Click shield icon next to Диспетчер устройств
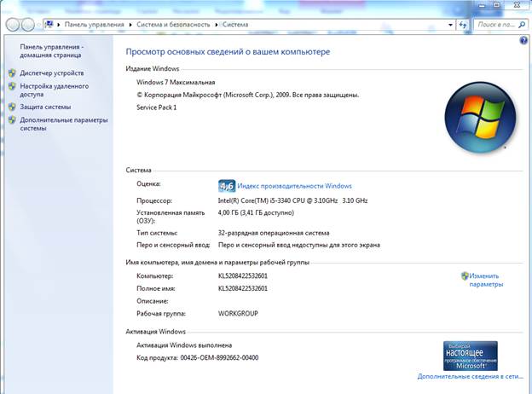Viewport: 532px width, 394px height. click(12, 73)
